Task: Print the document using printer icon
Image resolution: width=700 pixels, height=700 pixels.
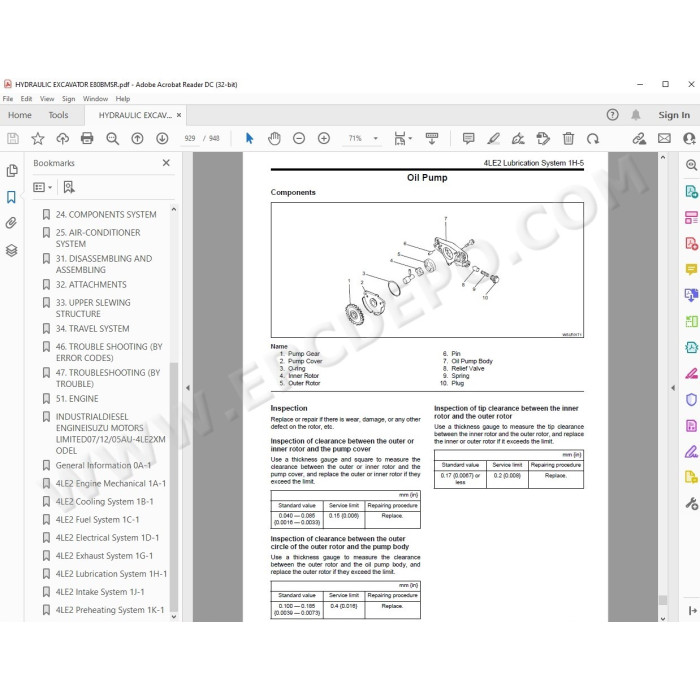Action: click(x=87, y=138)
